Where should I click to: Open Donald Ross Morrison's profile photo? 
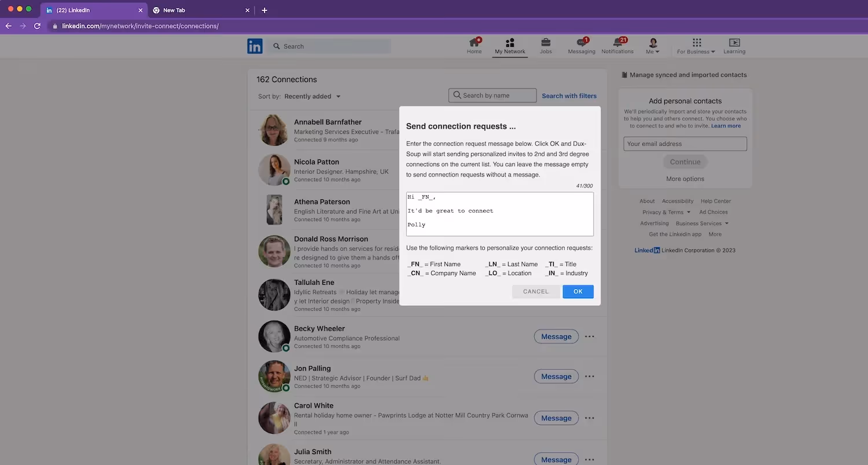[274, 251]
